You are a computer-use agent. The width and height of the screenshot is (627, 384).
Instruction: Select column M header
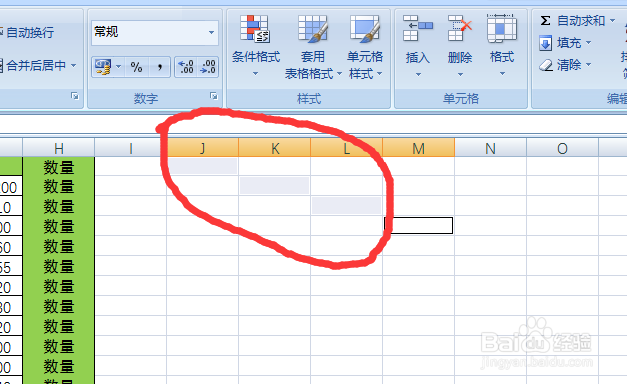click(419, 148)
